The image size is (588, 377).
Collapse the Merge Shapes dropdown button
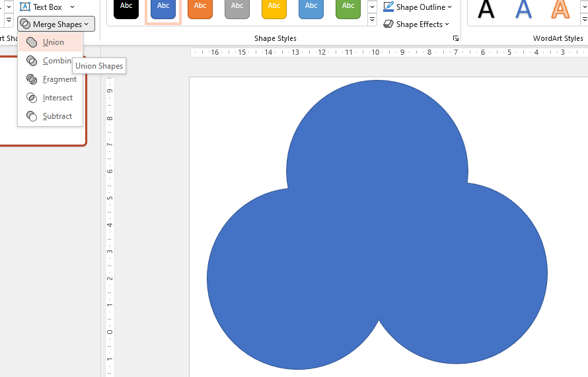(56, 24)
